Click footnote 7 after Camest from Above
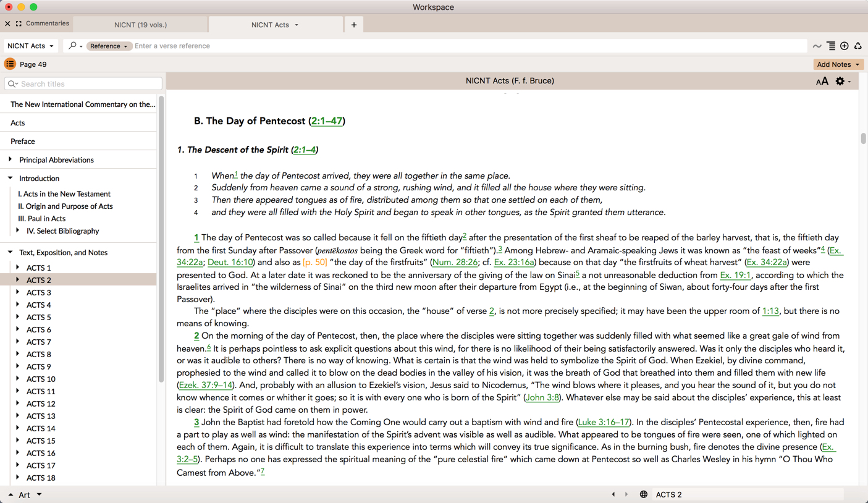 pyautogui.click(x=263, y=471)
